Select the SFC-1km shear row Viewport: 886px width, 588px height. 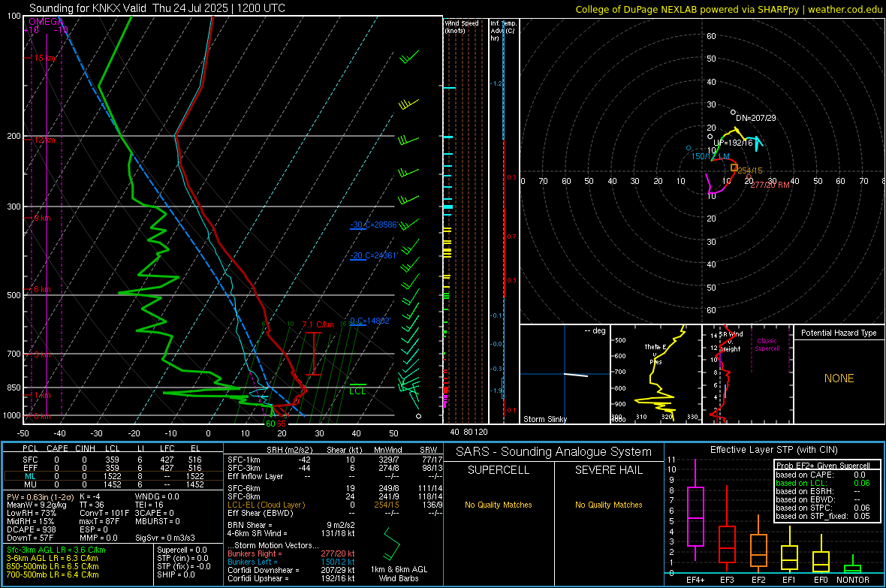[x=335, y=460]
